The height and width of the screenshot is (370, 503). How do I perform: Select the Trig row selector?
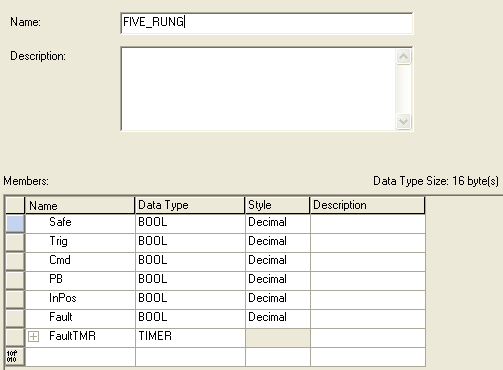click(15, 242)
